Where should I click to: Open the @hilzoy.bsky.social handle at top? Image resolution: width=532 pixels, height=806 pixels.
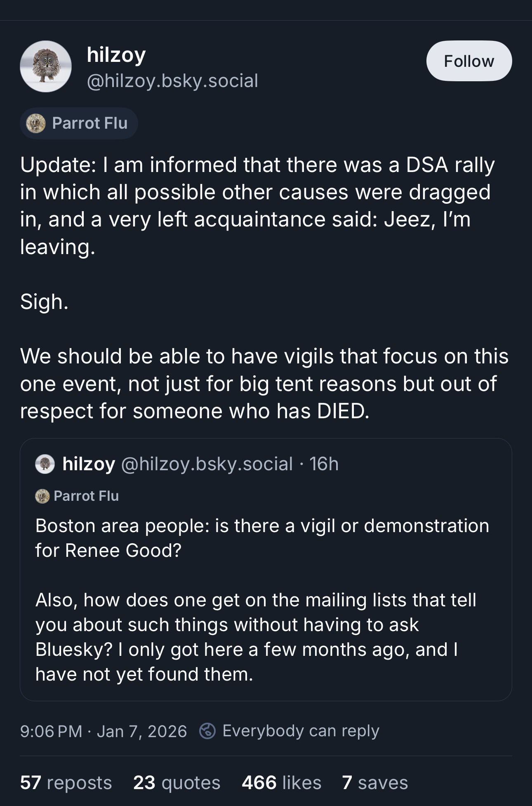(x=172, y=80)
